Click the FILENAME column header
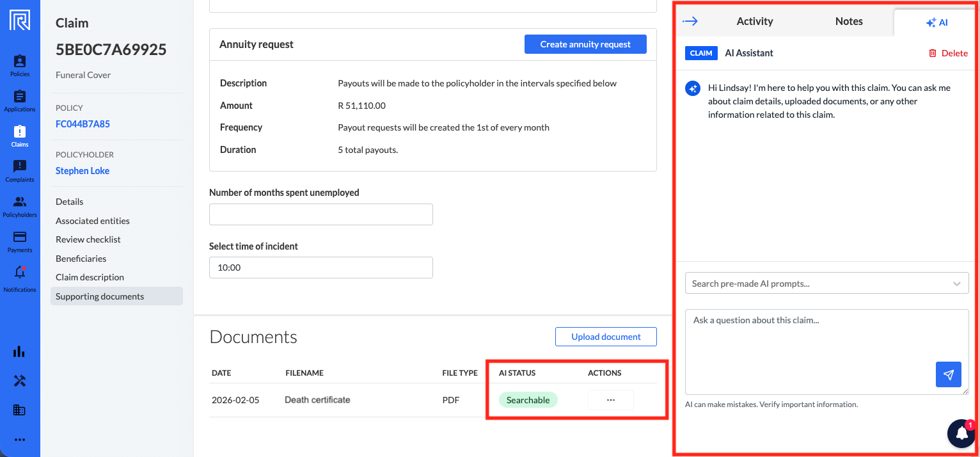980x457 pixels. click(304, 373)
